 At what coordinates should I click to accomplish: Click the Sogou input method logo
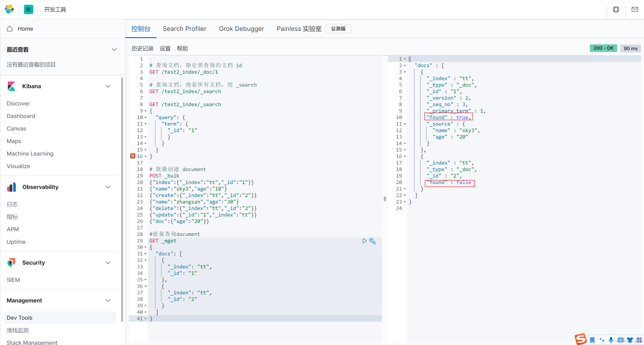click(580, 339)
